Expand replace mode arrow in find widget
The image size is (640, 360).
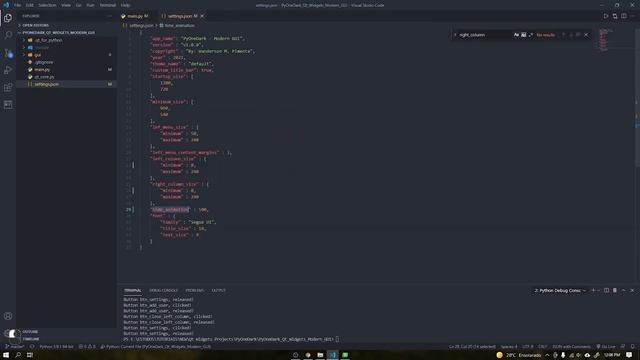[455, 35]
